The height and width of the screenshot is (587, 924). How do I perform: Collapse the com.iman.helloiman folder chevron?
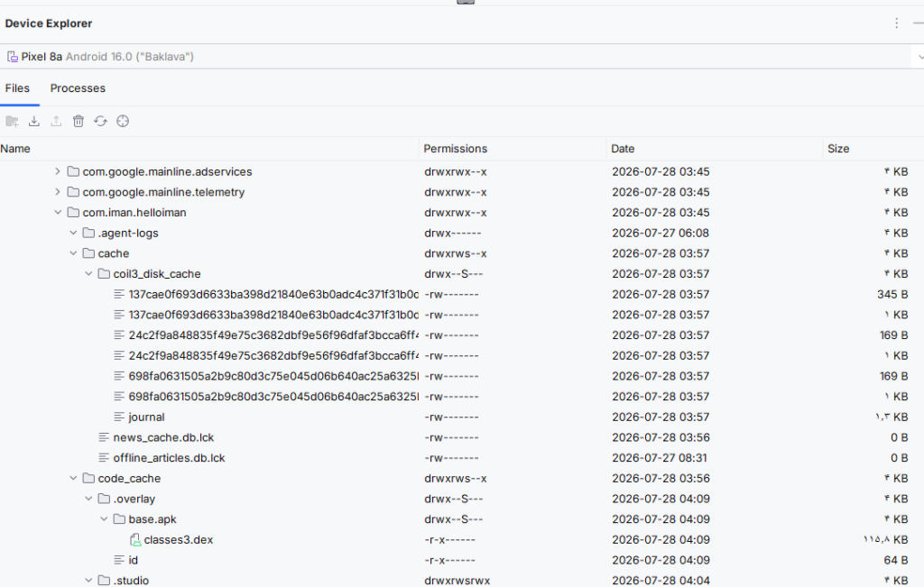point(58,213)
